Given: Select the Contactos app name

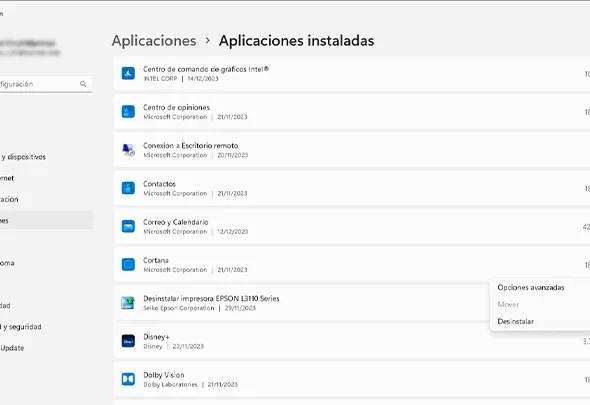Looking at the screenshot, I should tap(159, 184).
